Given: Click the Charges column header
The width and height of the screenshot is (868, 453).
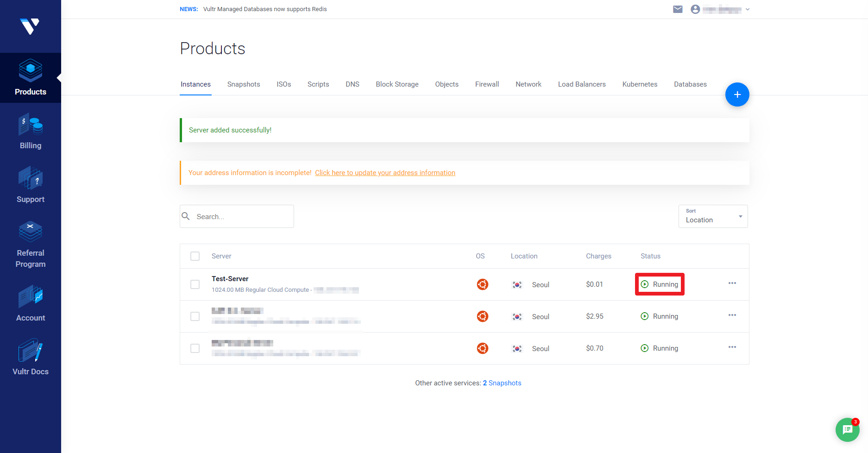Looking at the screenshot, I should point(598,256).
